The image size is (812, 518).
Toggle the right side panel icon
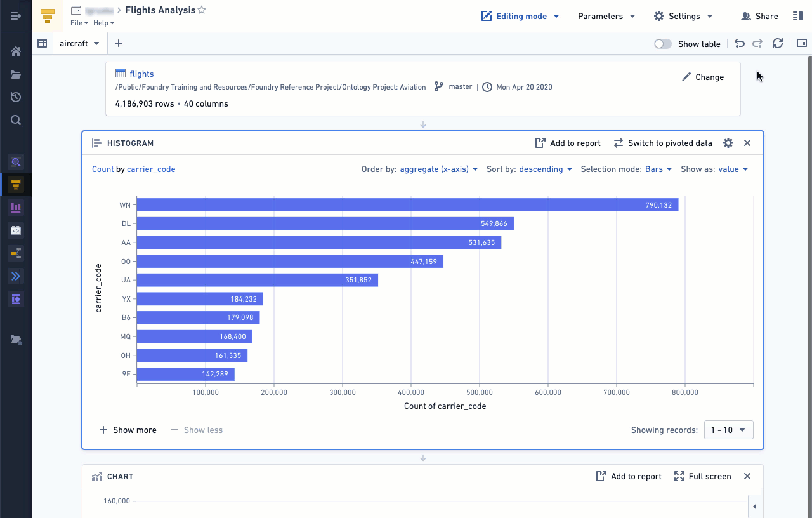(802, 43)
